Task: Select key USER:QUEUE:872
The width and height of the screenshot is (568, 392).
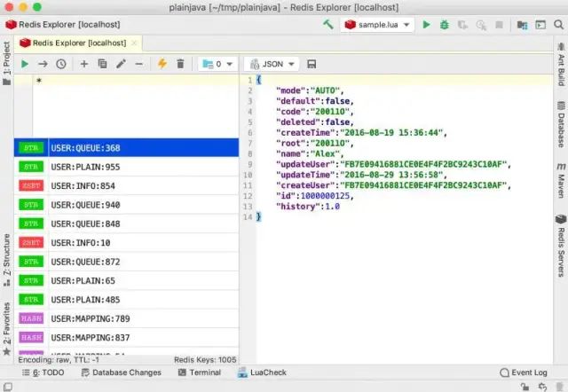Action: 126,262
